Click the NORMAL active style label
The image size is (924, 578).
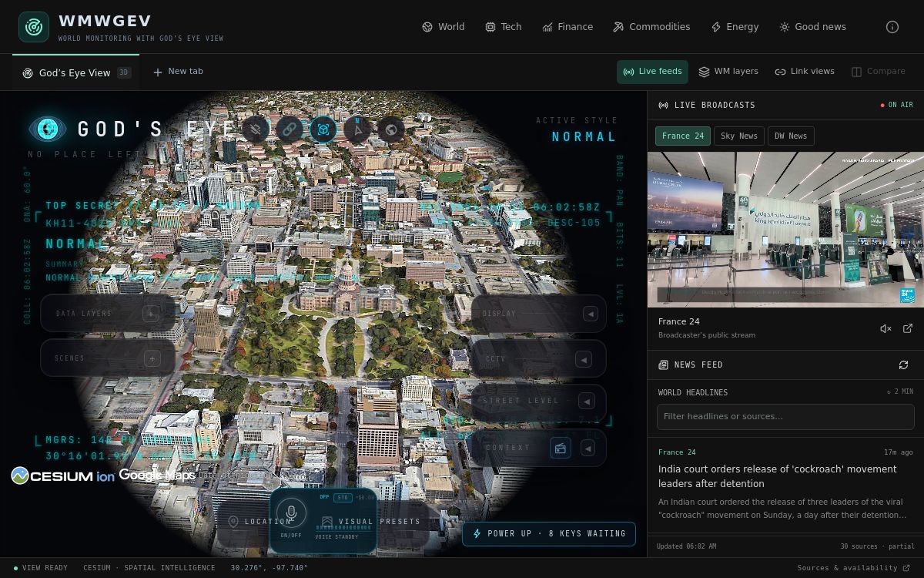[584, 137]
